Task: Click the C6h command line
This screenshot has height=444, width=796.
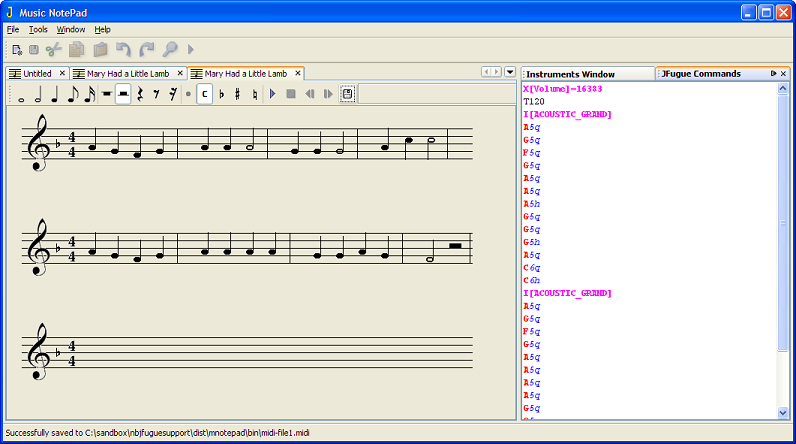Action: [x=532, y=280]
